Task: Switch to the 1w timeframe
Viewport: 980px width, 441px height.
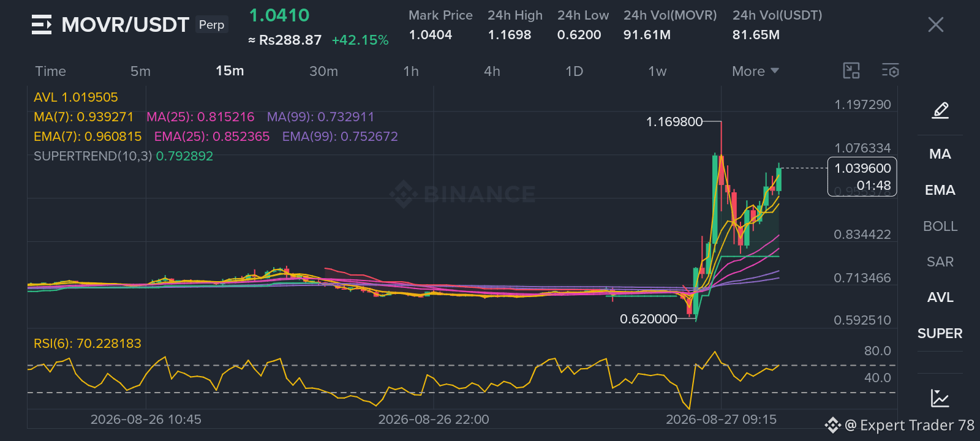Action: 657,71
